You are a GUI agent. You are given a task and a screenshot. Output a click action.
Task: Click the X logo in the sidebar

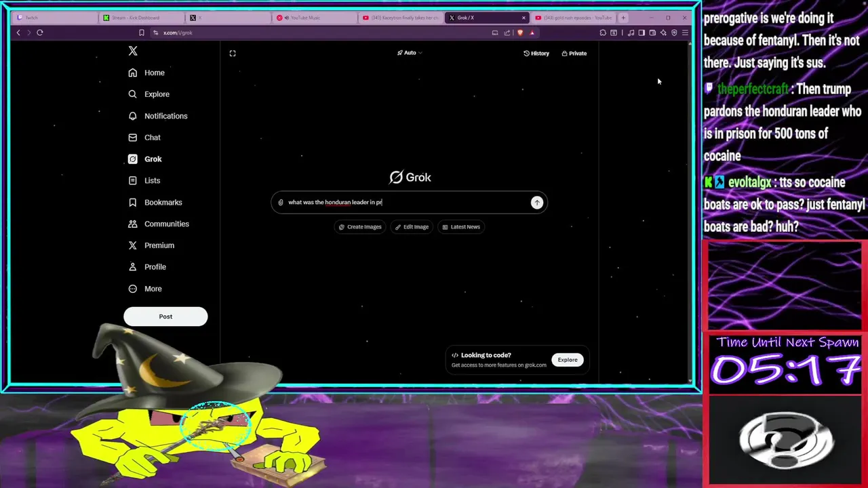click(x=133, y=52)
